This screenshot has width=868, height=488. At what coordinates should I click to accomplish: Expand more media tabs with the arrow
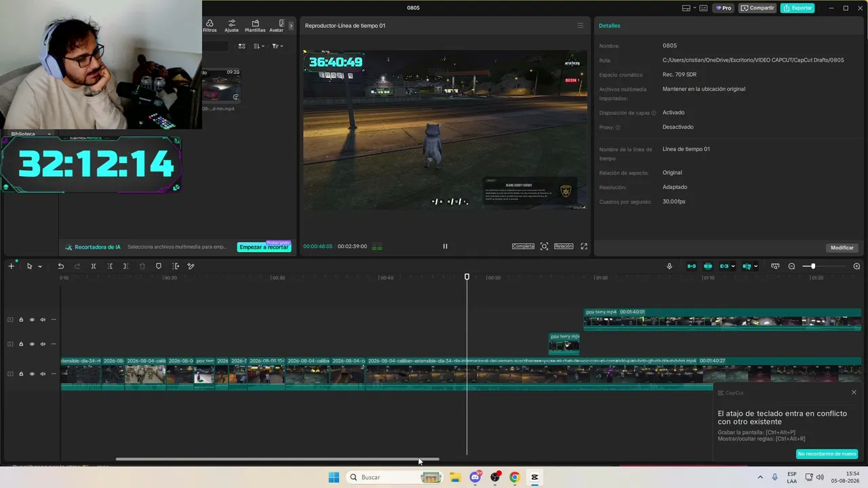(291, 26)
